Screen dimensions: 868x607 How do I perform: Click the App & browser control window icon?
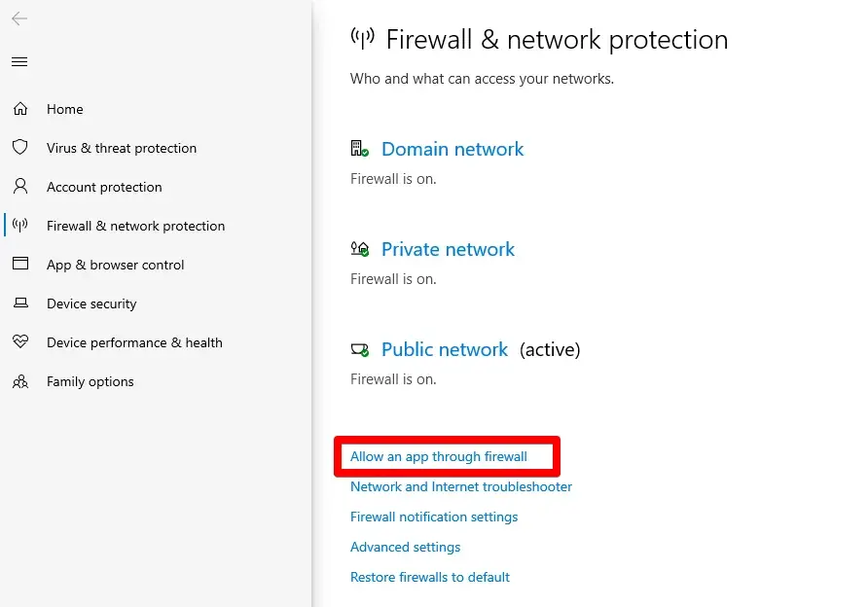pos(19,265)
